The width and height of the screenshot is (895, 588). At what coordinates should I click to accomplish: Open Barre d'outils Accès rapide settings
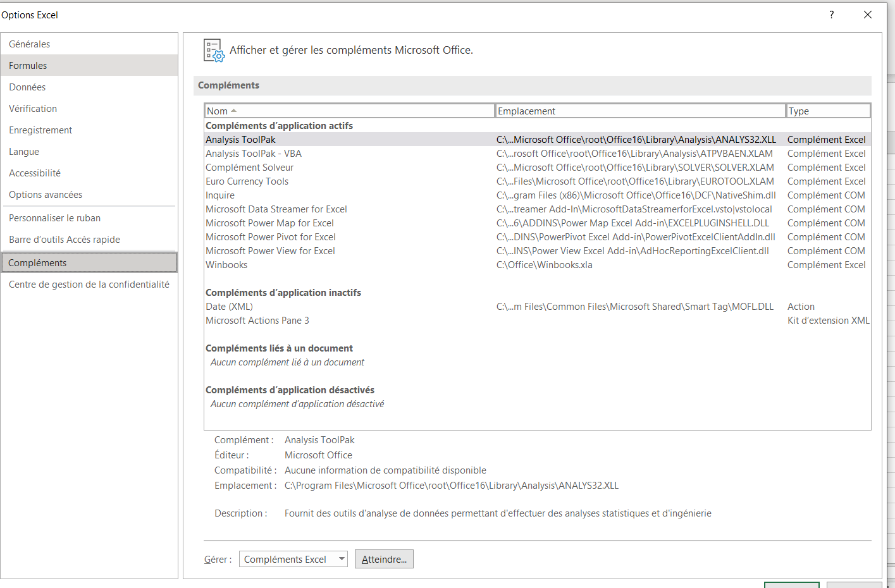89,240
